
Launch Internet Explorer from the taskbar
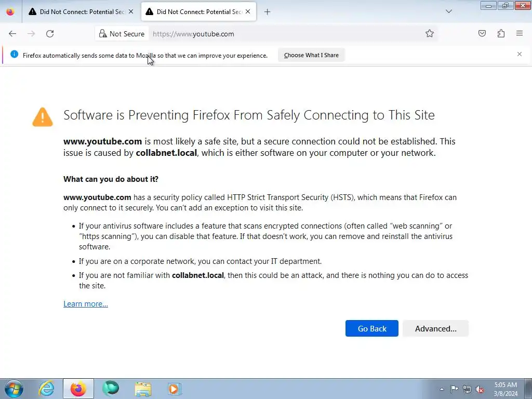coord(46,389)
